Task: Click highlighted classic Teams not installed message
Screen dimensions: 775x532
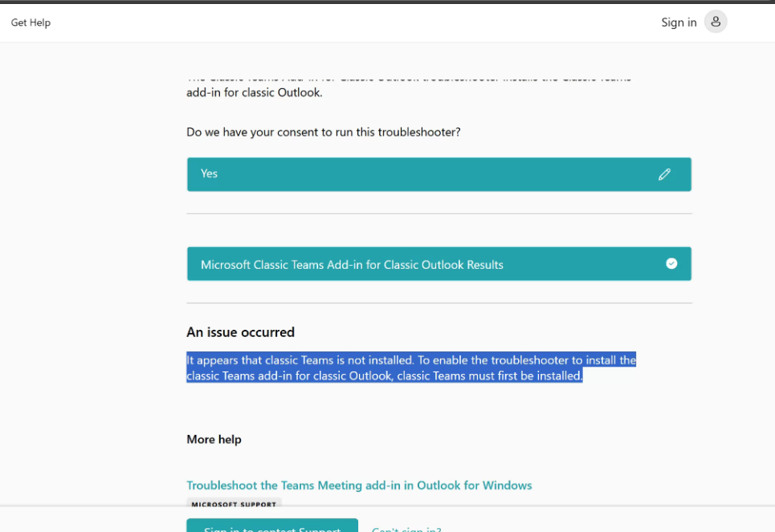Action: coord(410,368)
